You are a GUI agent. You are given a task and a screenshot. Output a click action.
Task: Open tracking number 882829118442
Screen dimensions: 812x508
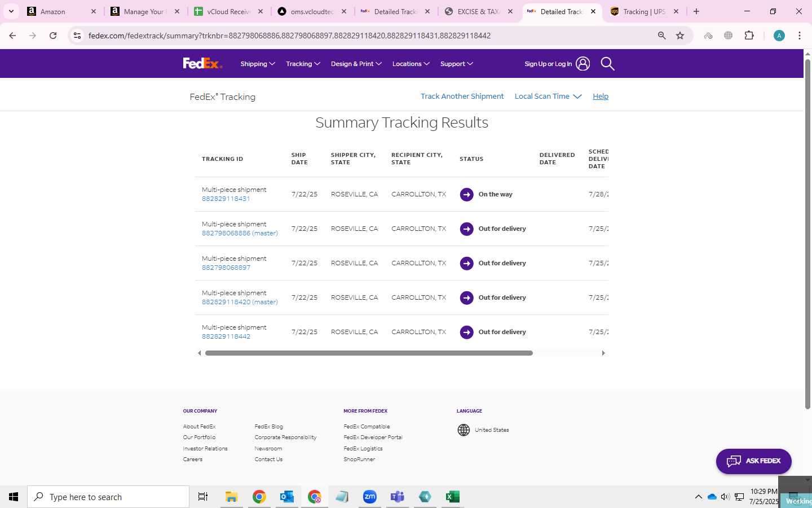click(226, 336)
